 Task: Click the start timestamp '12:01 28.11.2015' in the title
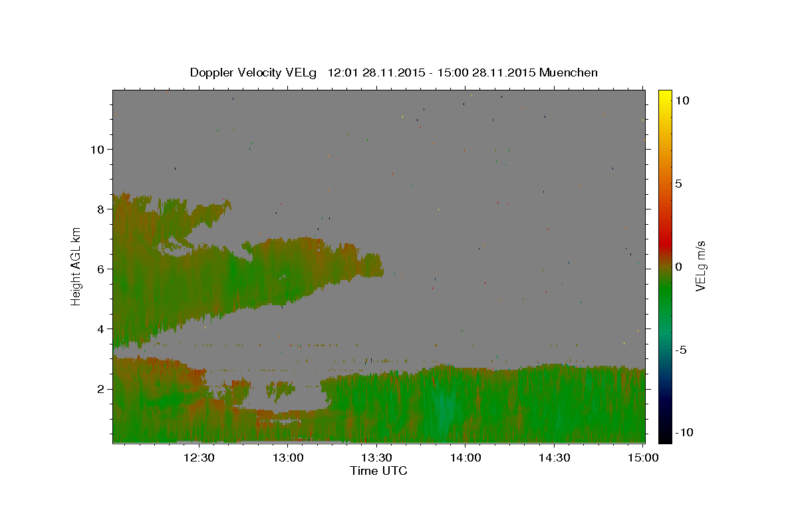pos(376,72)
